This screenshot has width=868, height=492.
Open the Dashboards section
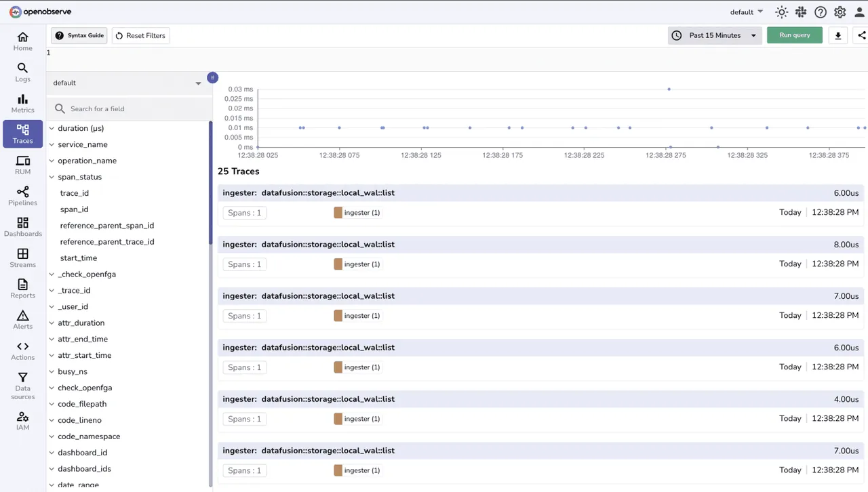(x=22, y=227)
